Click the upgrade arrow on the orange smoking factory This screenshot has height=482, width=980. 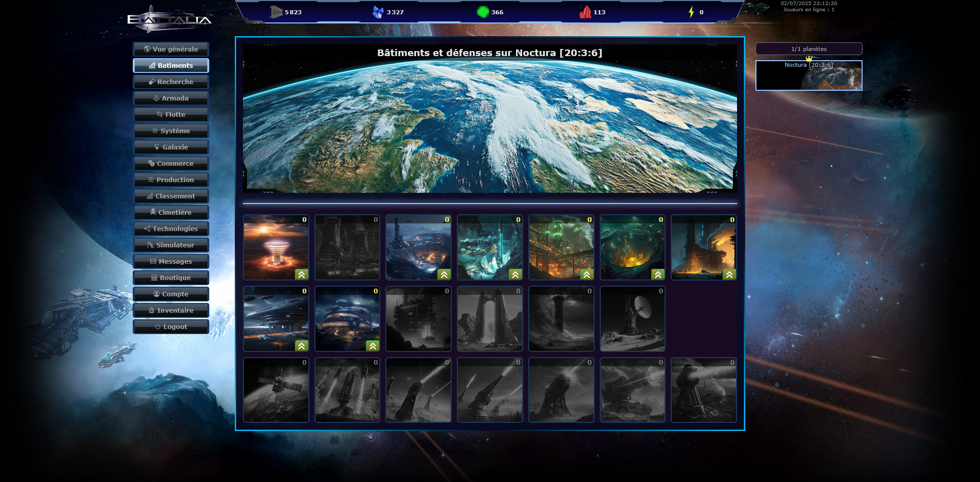[729, 274]
